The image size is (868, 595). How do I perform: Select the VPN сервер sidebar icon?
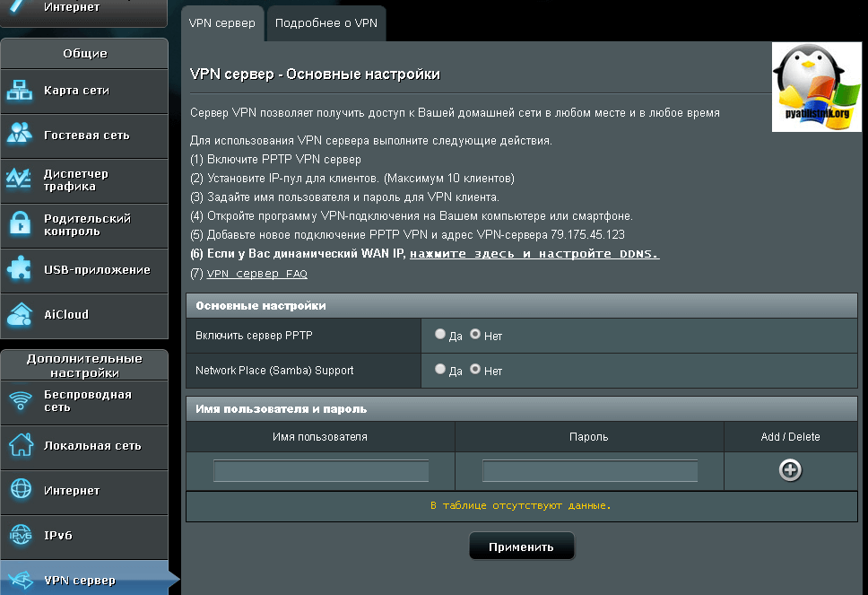(21, 580)
